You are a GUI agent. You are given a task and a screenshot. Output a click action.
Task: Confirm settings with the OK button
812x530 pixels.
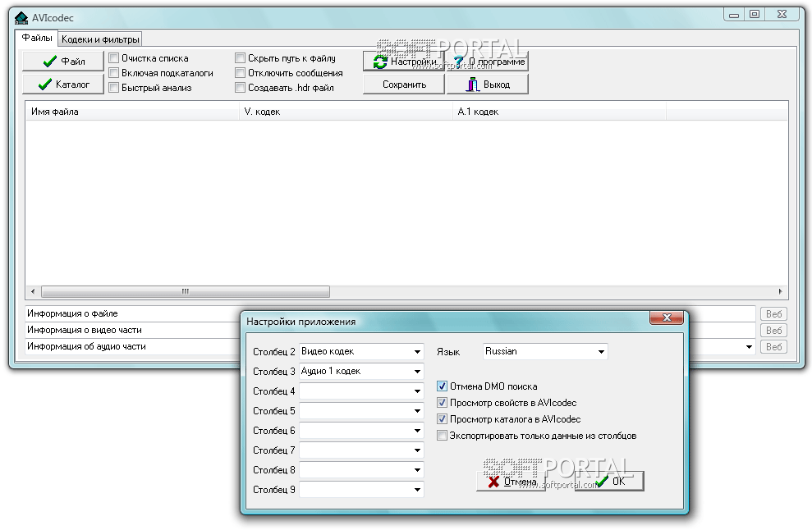[609, 482]
